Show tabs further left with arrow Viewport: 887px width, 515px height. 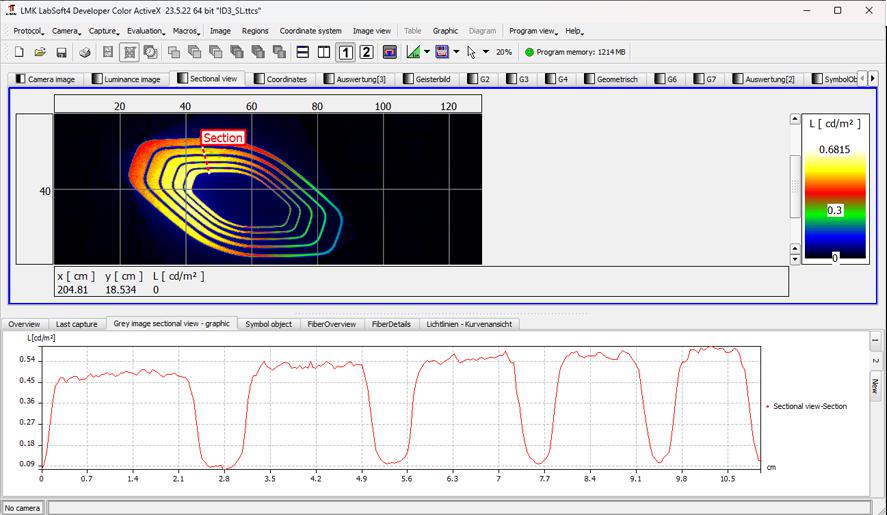pos(862,79)
